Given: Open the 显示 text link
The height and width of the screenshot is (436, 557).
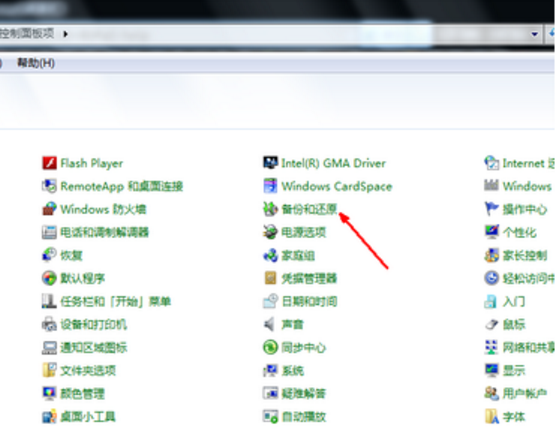Looking at the screenshot, I should pos(514,370).
